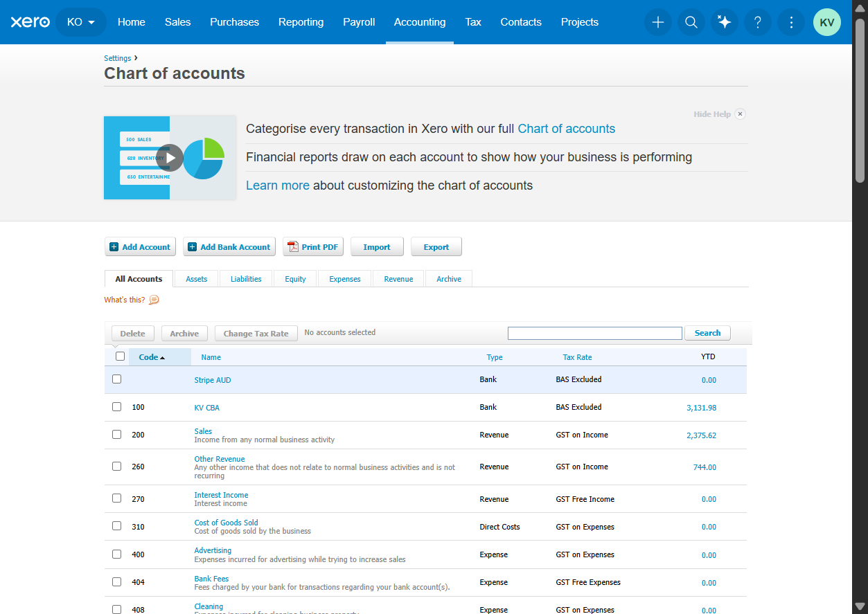Sort by Code column ascending arrow
This screenshot has width=868, height=614.
click(162, 358)
